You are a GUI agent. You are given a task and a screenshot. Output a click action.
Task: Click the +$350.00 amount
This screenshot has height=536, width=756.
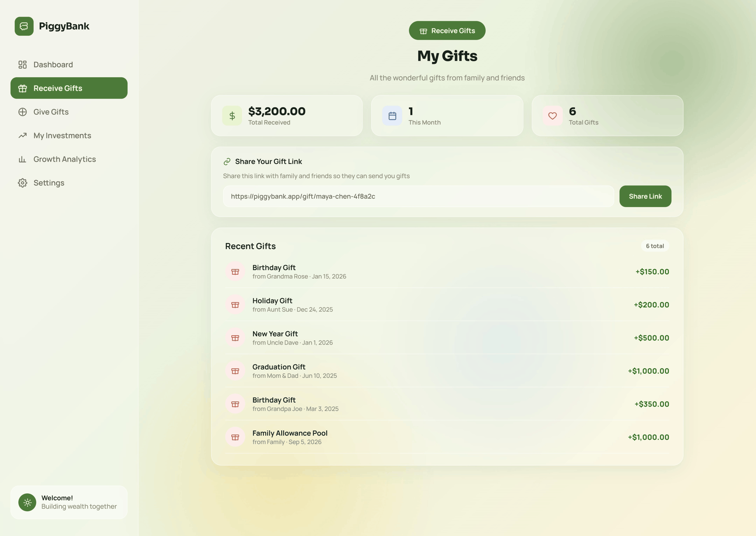651,404
